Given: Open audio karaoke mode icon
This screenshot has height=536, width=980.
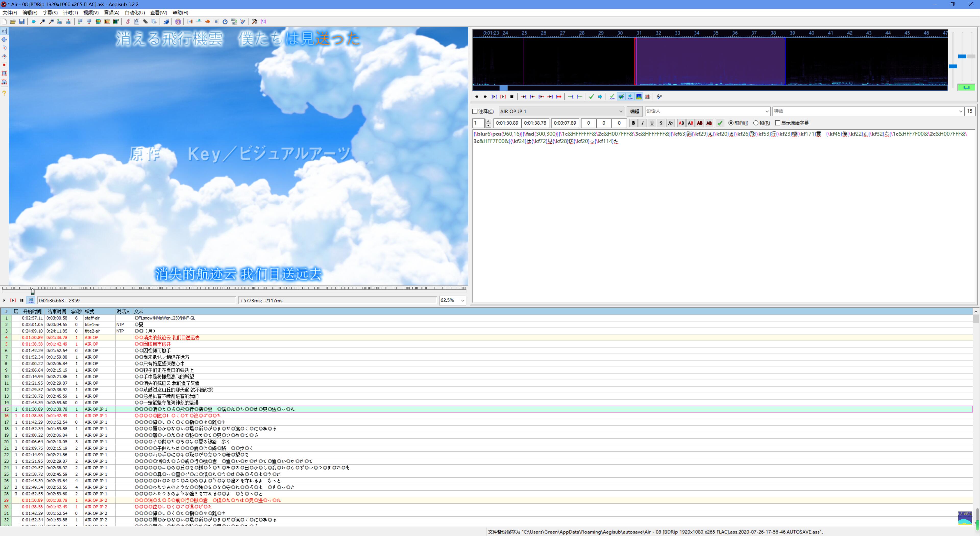Looking at the screenshot, I should point(659,97).
